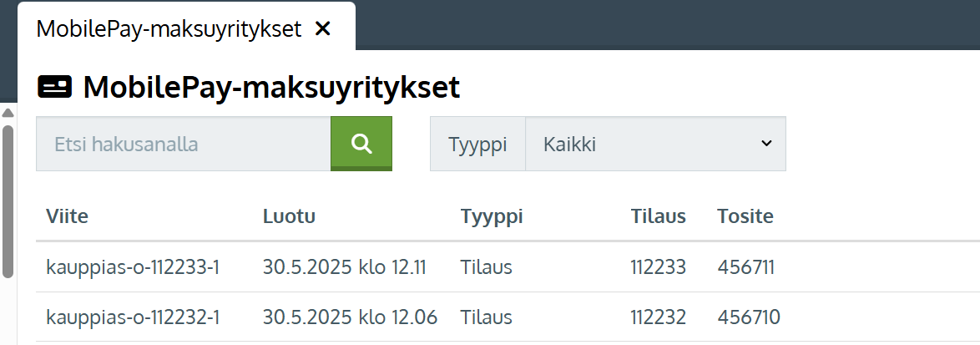The width and height of the screenshot is (980, 345).
Task: Open order number 112233
Action: [658, 267]
